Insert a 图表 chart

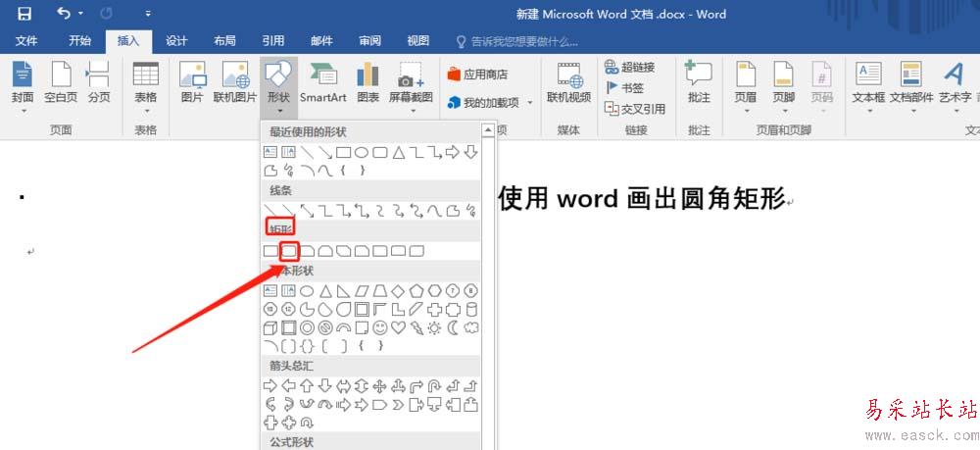coord(368,82)
